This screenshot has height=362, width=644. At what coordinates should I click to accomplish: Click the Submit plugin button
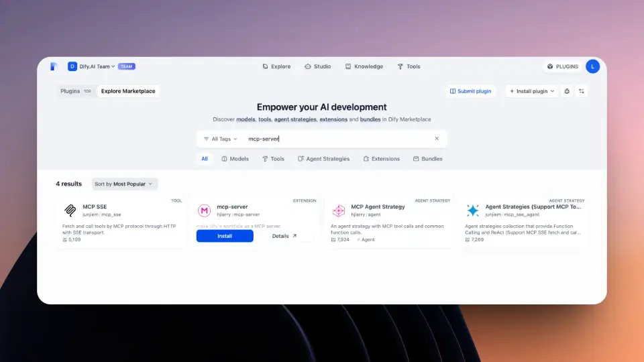point(470,91)
